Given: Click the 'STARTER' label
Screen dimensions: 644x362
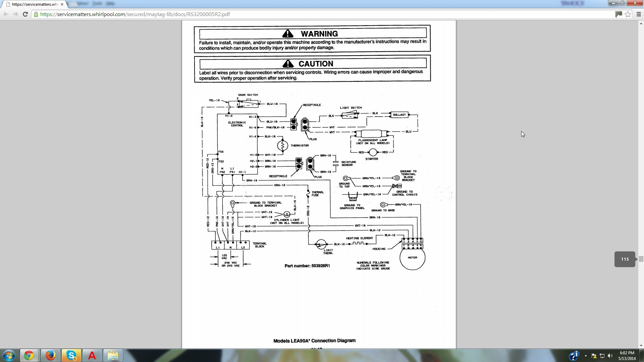Looking at the screenshot, I should coord(372,159).
